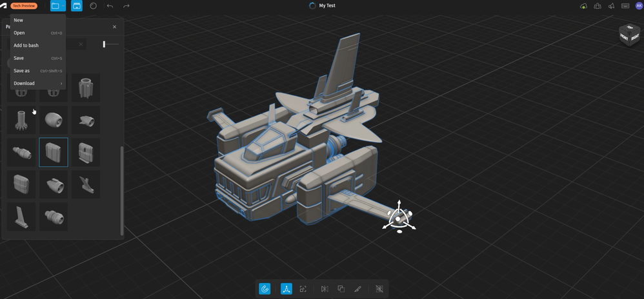The image size is (644, 299).
Task: Activate the mirror tool
Action: click(x=325, y=289)
